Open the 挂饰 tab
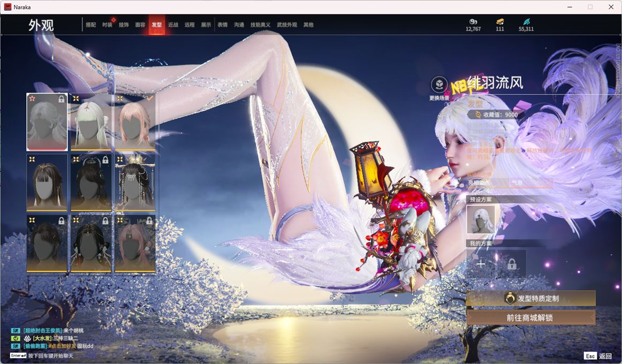 (x=124, y=25)
